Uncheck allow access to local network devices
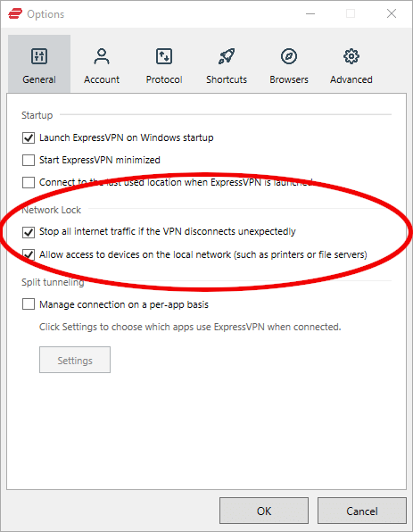The height and width of the screenshot is (532, 413). tap(29, 254)
